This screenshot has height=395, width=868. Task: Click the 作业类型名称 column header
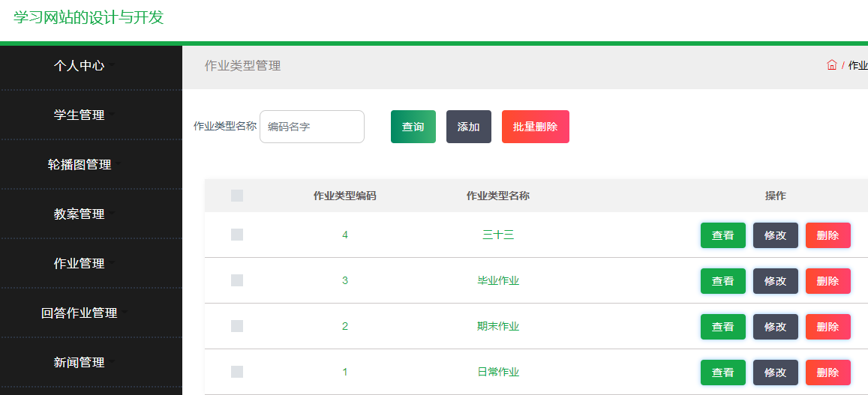click(x=498, y=196)
